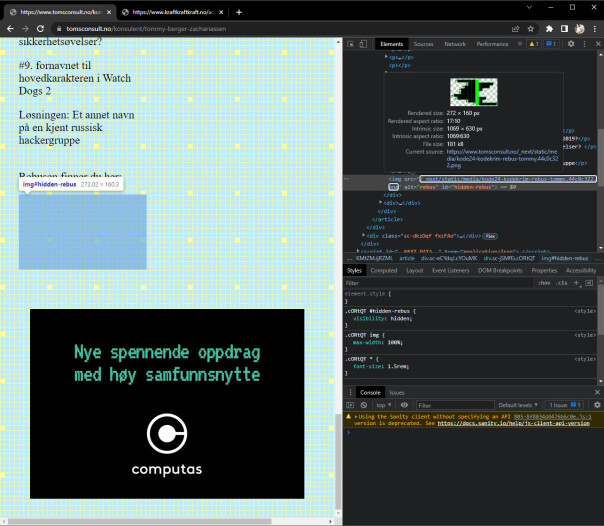
Task: Click the flex badge on div
Action: coord(490,236)
